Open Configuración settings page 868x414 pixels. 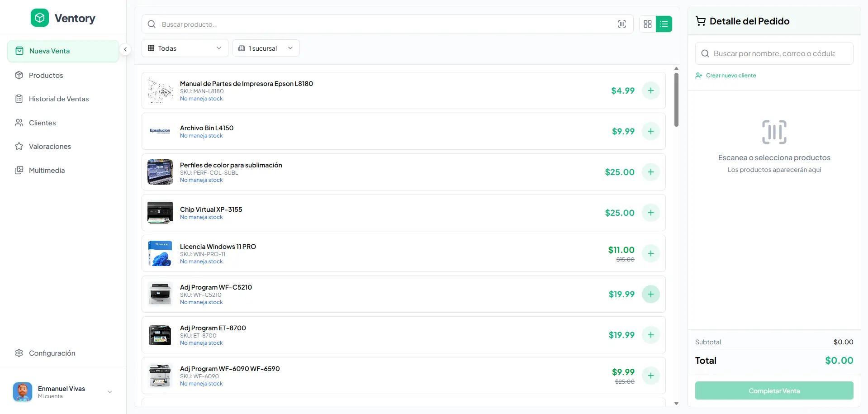click(52, 353)
